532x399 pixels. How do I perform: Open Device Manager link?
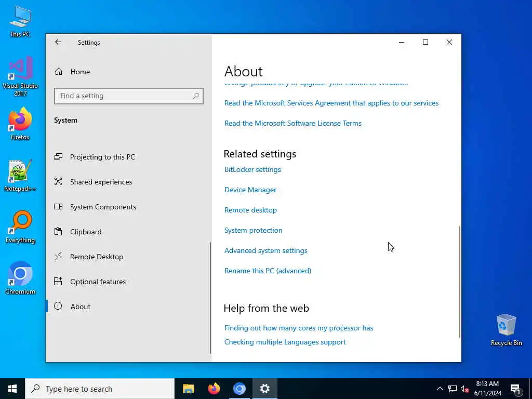click(250, 190)
